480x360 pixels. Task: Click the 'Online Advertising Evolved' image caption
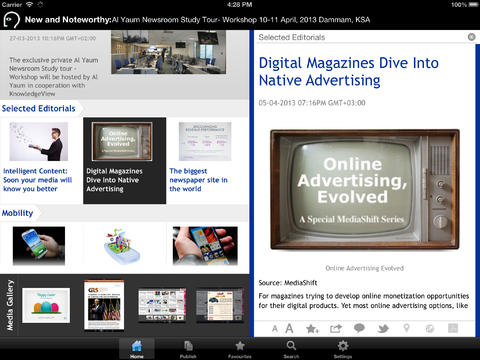(365, 268)
